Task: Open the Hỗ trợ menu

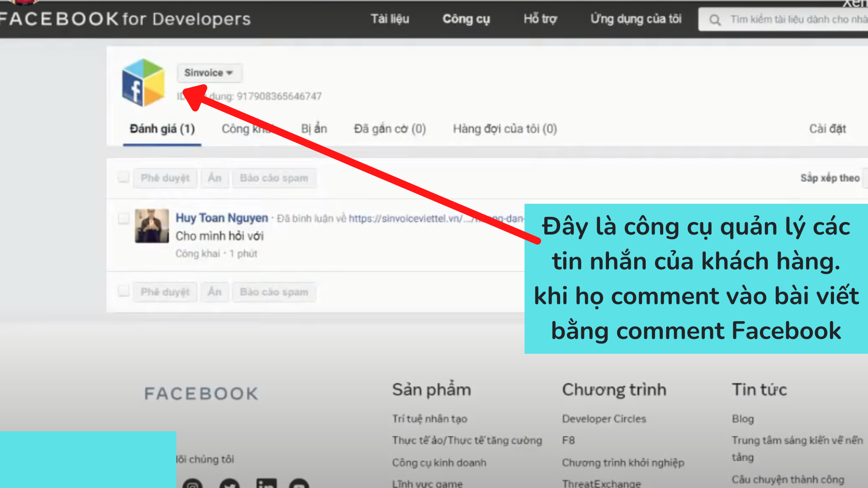Action: pyautogui.click(x=540, y=19)
